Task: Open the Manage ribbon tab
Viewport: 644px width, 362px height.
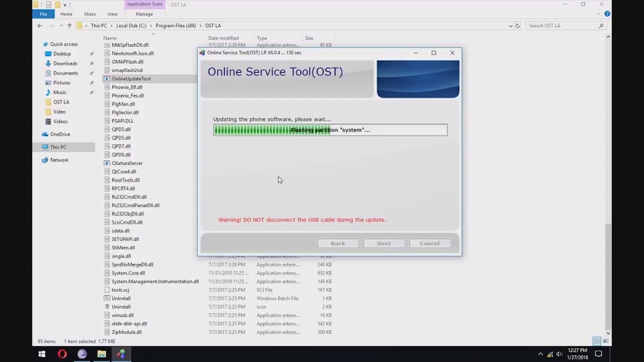Action: click(x=144, y=14)
